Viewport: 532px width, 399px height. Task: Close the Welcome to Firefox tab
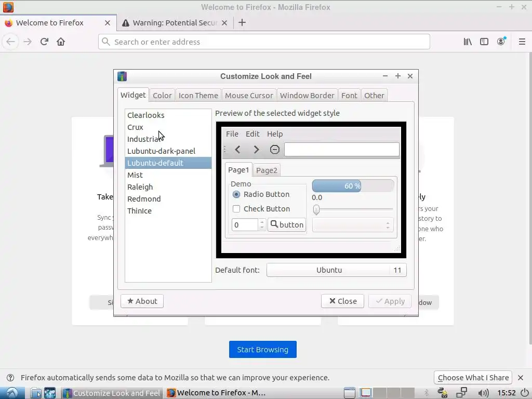pos(108,23)
